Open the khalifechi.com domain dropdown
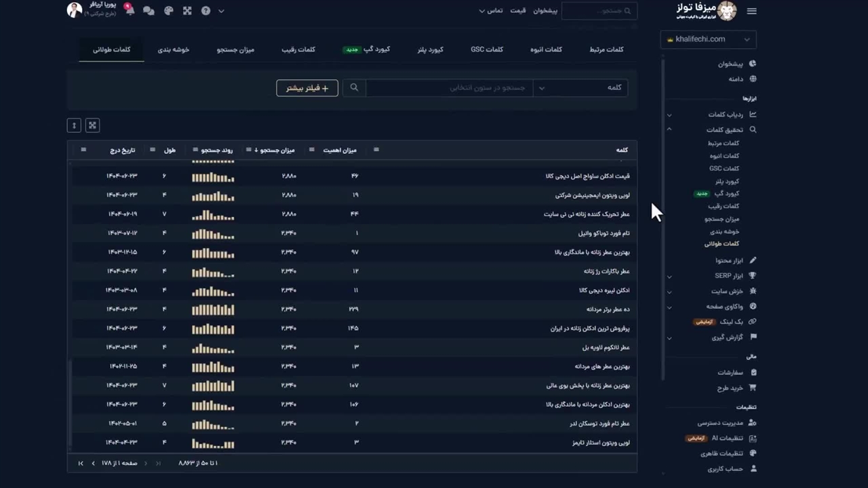 708,39
